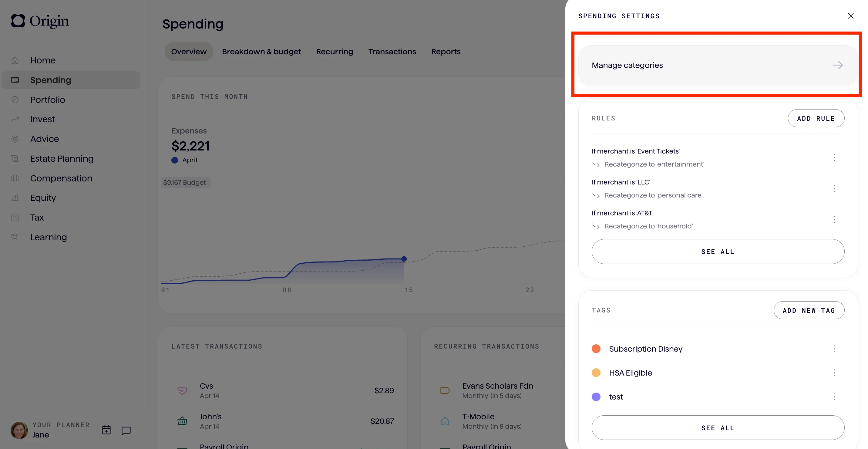Expand Manage categories arrow
This screenshot has width=868, height=449.
coord(838,66)
